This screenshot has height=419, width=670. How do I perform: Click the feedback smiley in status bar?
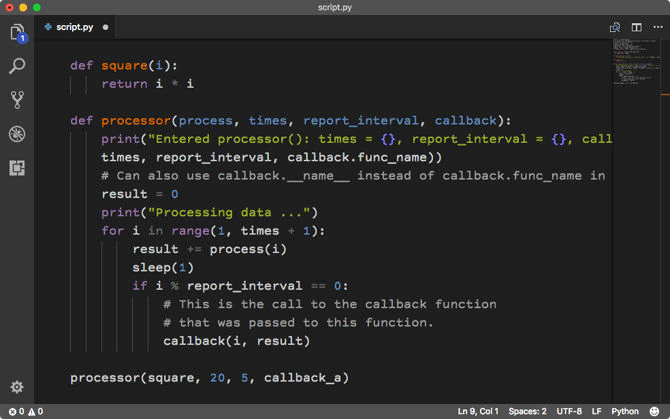655,411
